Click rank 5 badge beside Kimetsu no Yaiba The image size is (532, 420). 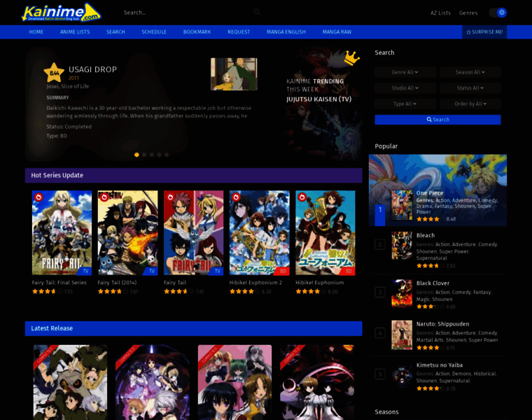pyautogui.click(x=380, y=374)
